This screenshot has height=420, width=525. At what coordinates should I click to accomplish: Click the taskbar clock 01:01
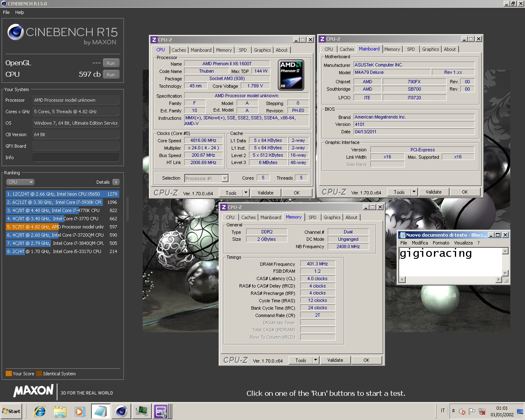pos(502,408)
